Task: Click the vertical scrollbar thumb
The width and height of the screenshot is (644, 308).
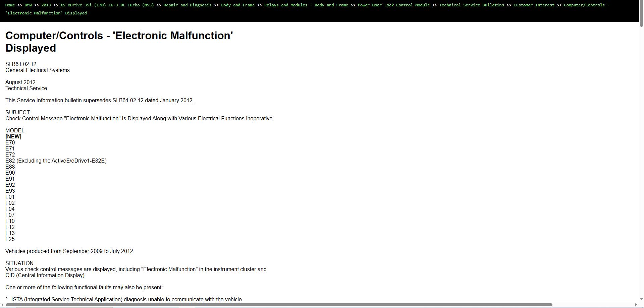Action: [x=641, y=14]
